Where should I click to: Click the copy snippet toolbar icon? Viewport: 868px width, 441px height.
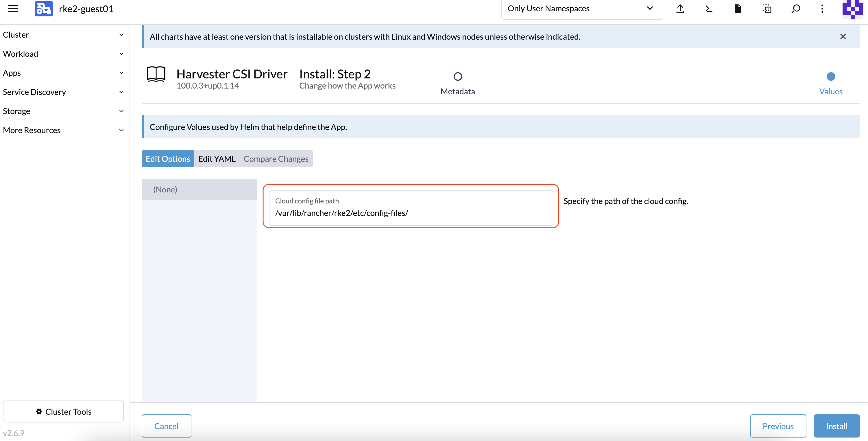767,9
